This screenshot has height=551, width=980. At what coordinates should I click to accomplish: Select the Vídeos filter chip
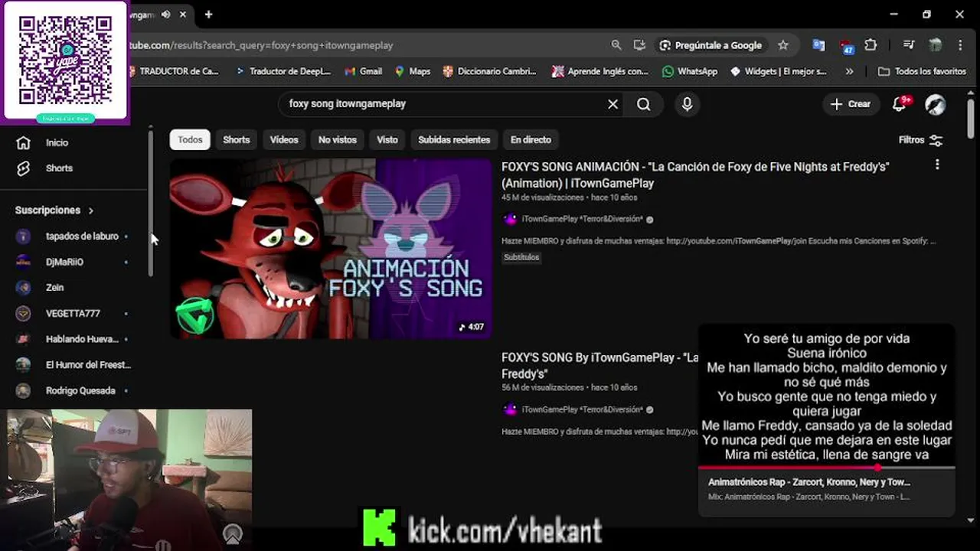point(284,139)
